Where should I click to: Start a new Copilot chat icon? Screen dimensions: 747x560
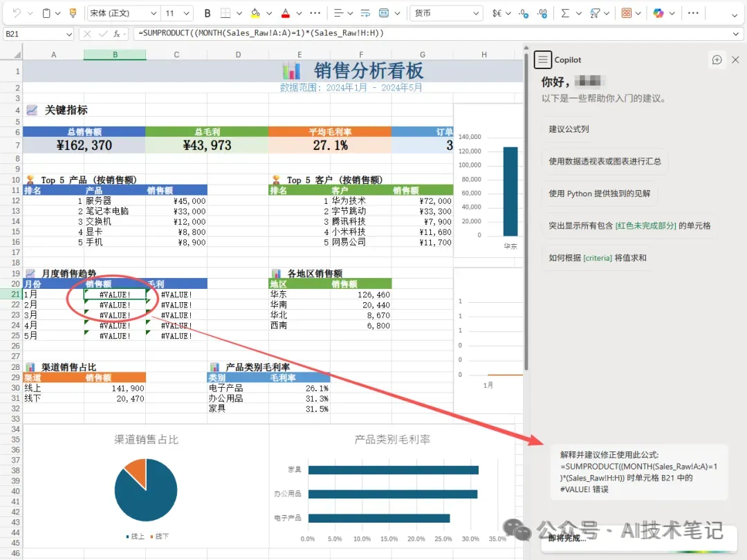pos(717,59)
